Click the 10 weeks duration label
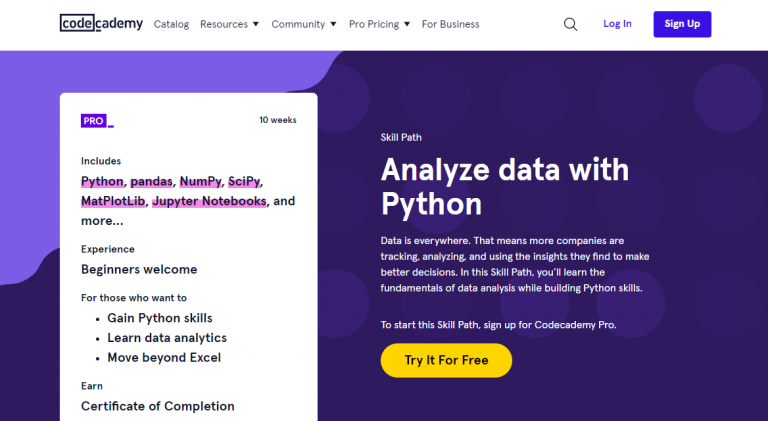The height and width of the screenshot is (421, 768). coord(277,120)
